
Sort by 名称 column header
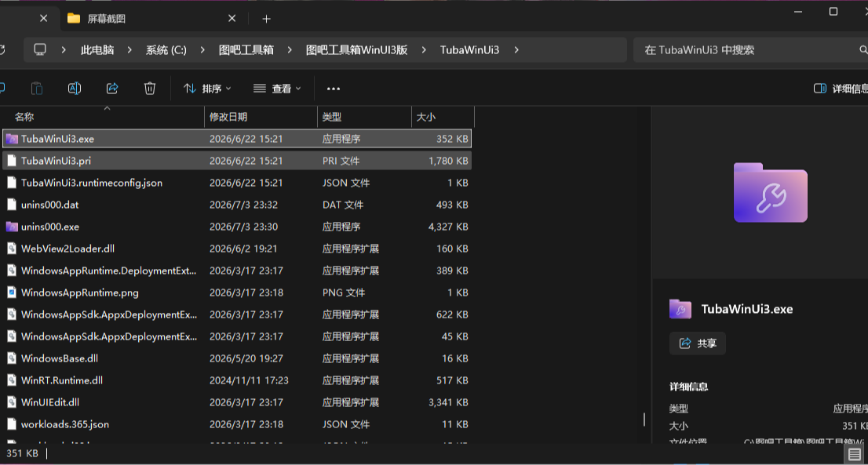tap(104, 117)
